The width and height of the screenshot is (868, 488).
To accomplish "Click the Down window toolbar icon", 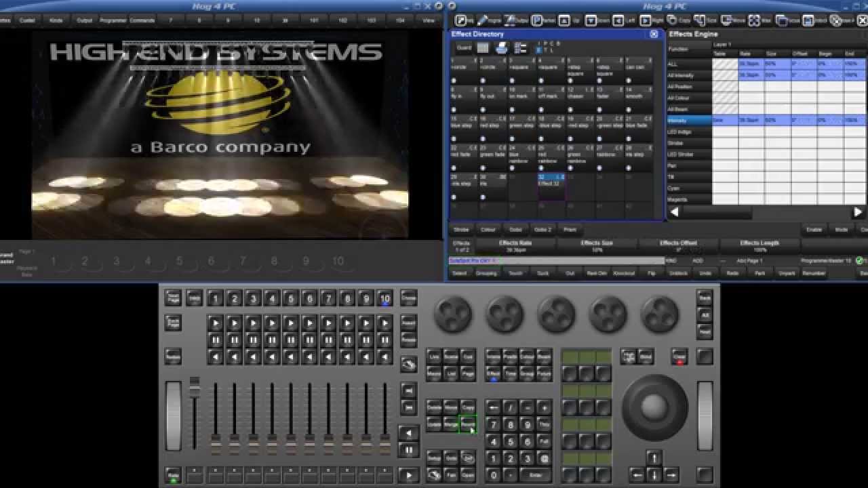I will coord(598,21).
